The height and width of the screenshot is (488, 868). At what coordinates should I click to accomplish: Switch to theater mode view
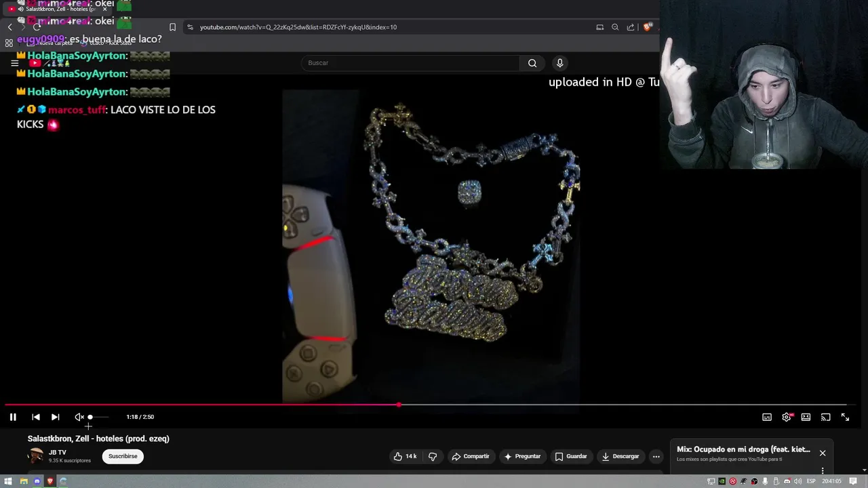pyautogui.click(x=806, y=417)
